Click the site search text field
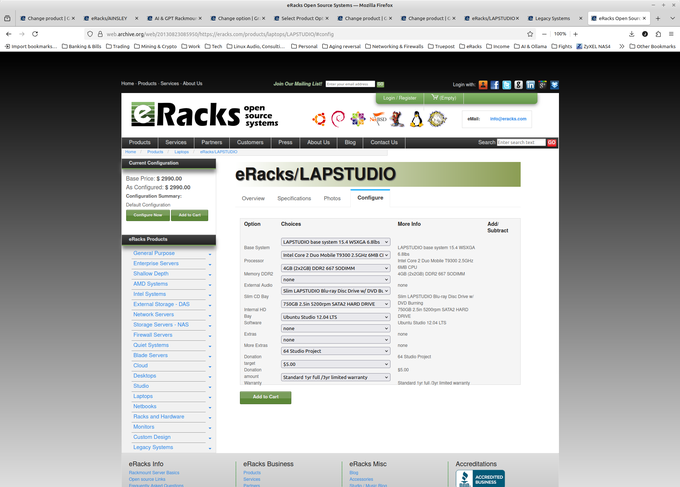Image resolution: width=680 pixels, height=487 pixels. 521,142
